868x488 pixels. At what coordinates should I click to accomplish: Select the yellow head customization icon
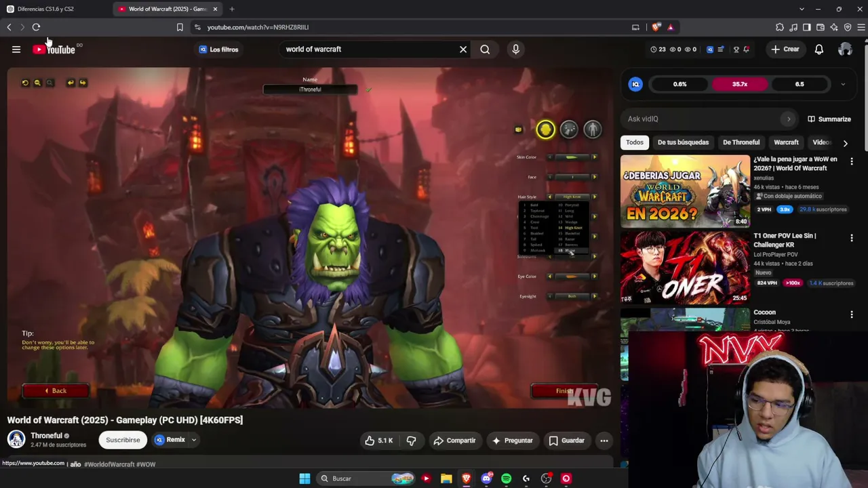545,129
